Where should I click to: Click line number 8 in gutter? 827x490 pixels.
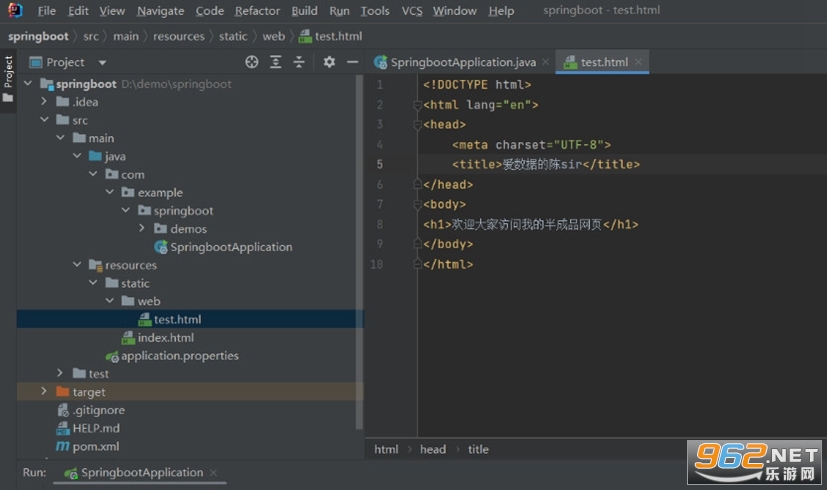pos(380,225)
